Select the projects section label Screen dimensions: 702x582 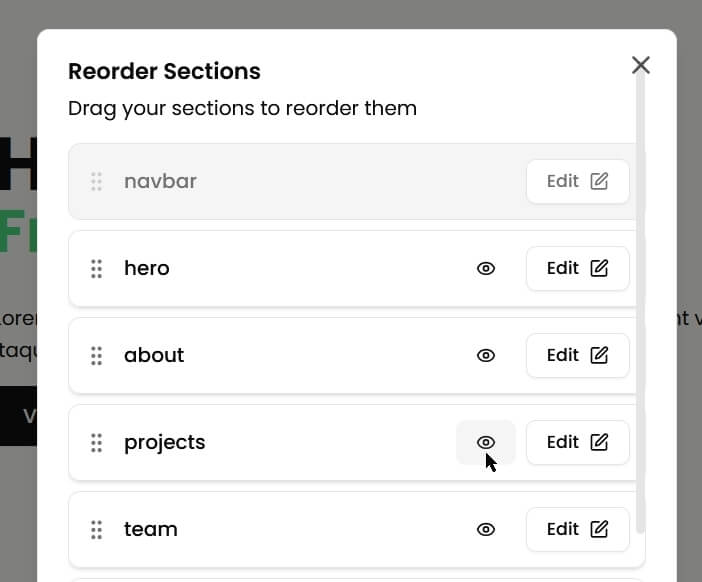pos(164,443)
